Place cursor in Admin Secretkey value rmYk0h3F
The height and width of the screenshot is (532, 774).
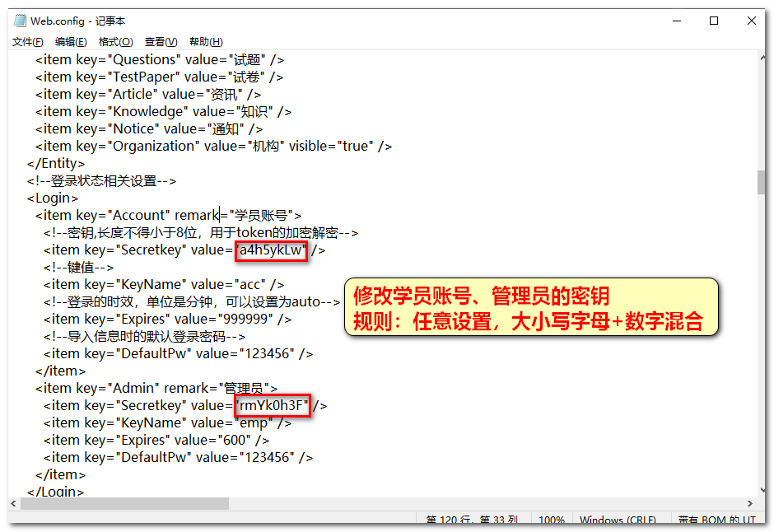click(x=273, y=405)
